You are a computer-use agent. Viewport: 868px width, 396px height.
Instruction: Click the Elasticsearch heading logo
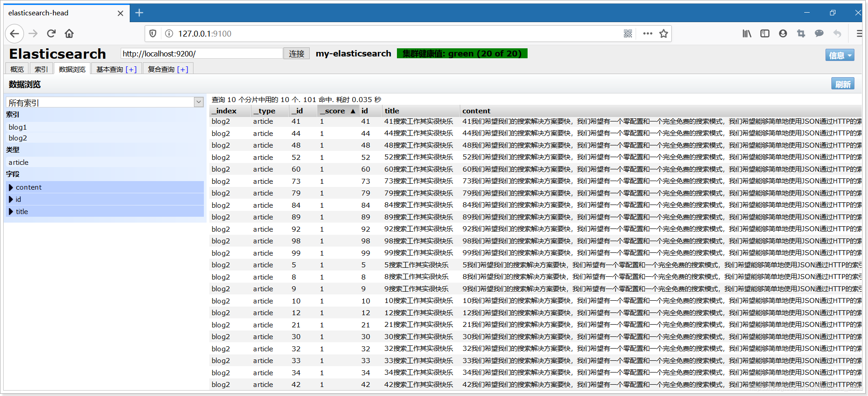point(57,54)
